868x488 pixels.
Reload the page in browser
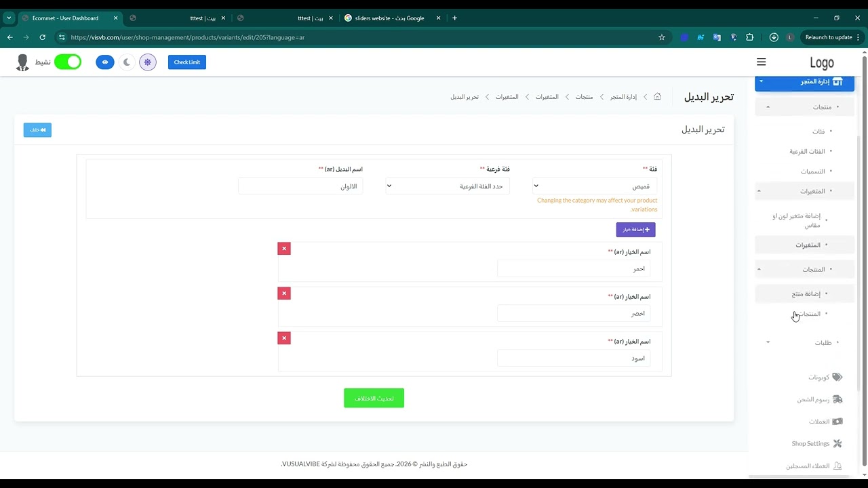(43, 37)
